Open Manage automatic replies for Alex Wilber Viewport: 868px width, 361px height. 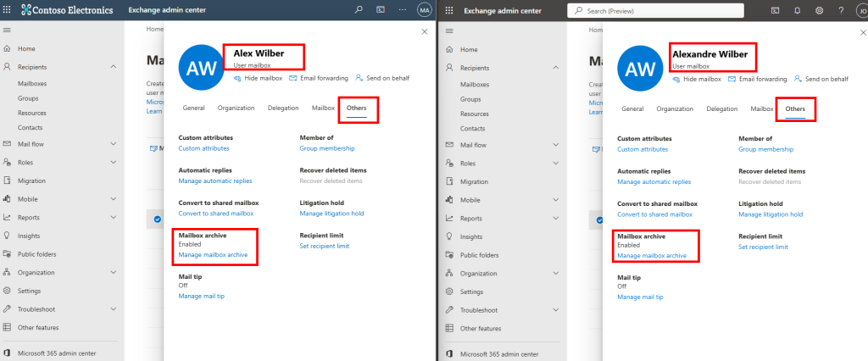(215, 181)
